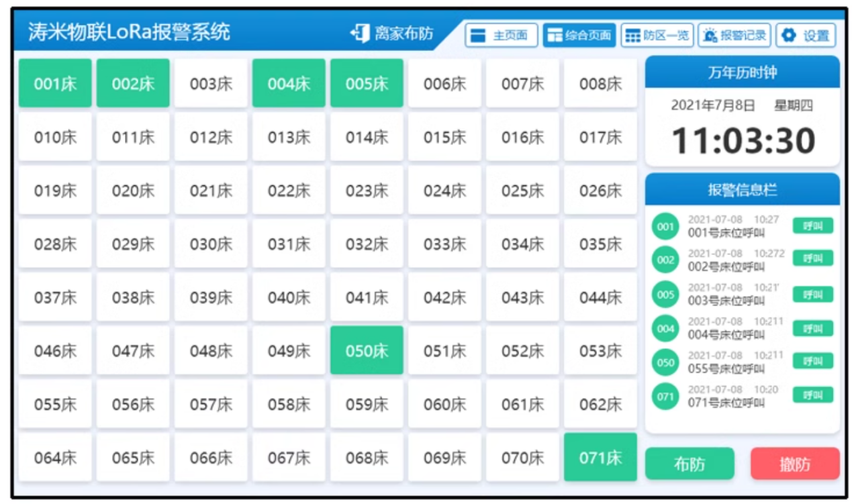Screen dimensions: 852x504
Task: Click the 报警信息栏 panel header
Action: tap(742, 190)
